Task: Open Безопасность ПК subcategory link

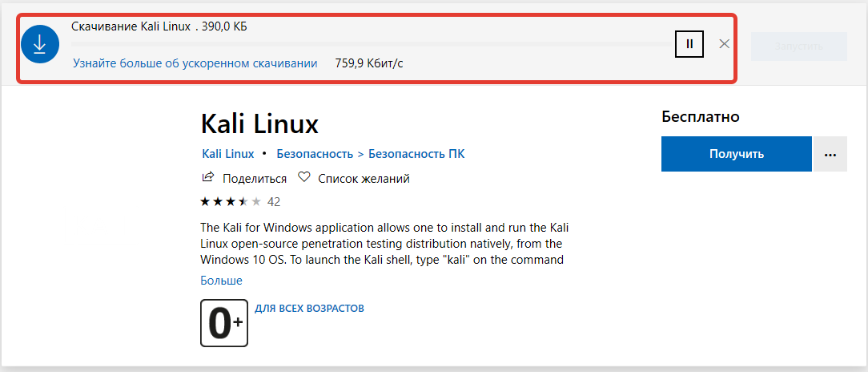Action: [416, 154]
